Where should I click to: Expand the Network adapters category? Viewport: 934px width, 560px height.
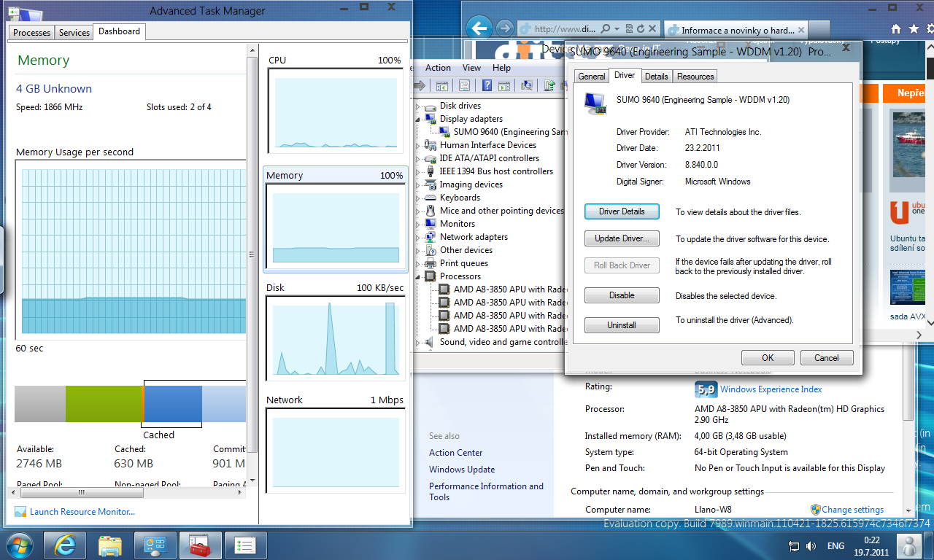pos(418,238)
